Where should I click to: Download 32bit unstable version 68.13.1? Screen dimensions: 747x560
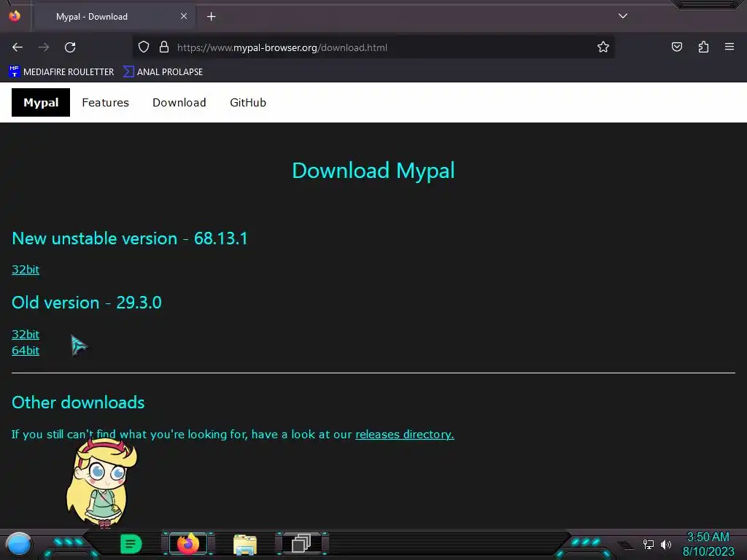coord(26,270)
